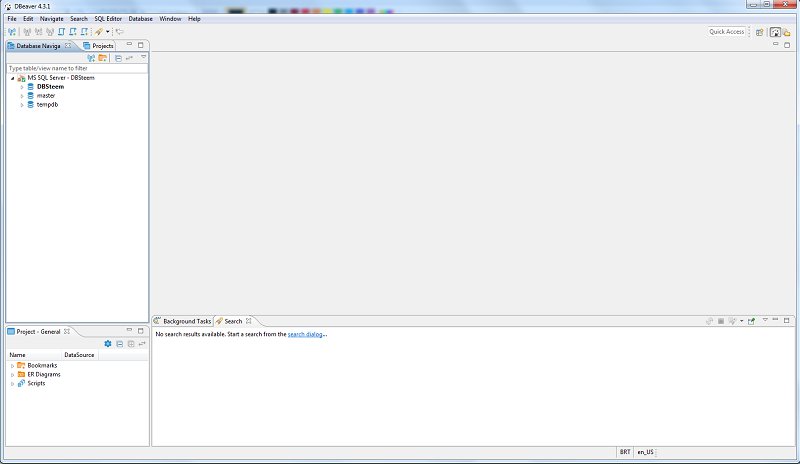Screen dimensions: 800x464
Task: Click the greyed Connect icon in main toolbar
Action: (27, 32)
